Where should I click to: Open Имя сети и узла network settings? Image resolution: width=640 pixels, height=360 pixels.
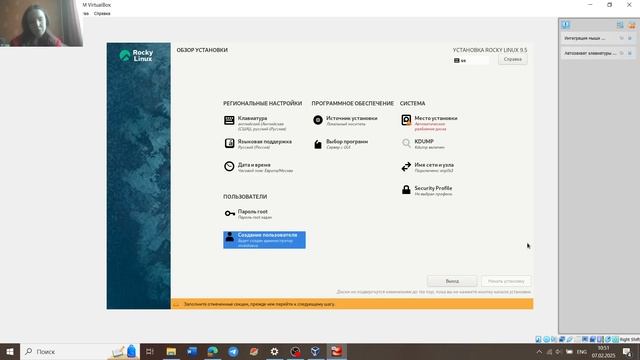pos(427,167)
